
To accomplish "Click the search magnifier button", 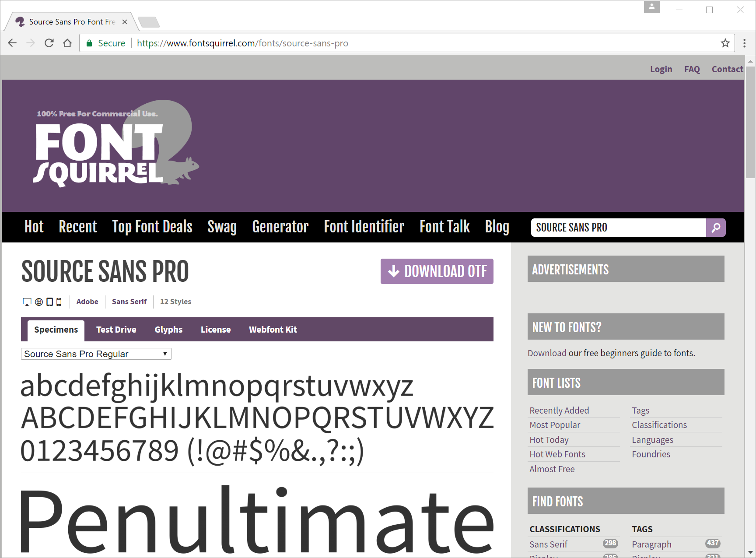I will coord(716,228).
